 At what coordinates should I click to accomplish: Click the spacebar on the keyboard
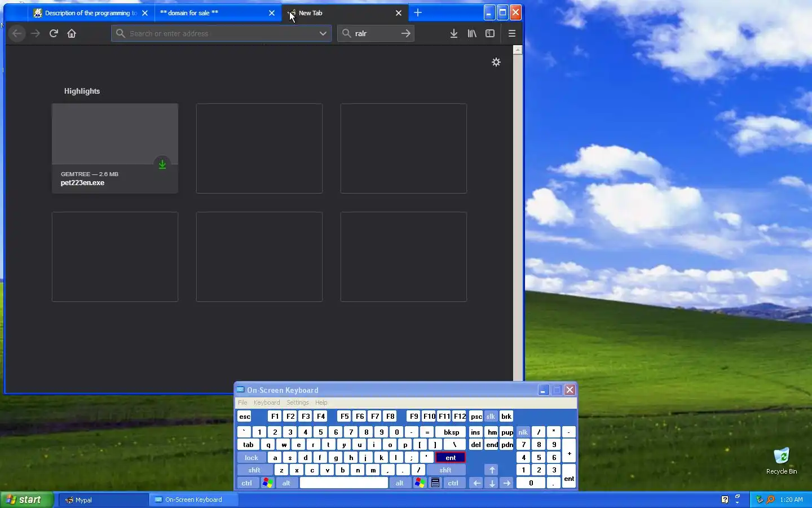click(x=344, y=483)
